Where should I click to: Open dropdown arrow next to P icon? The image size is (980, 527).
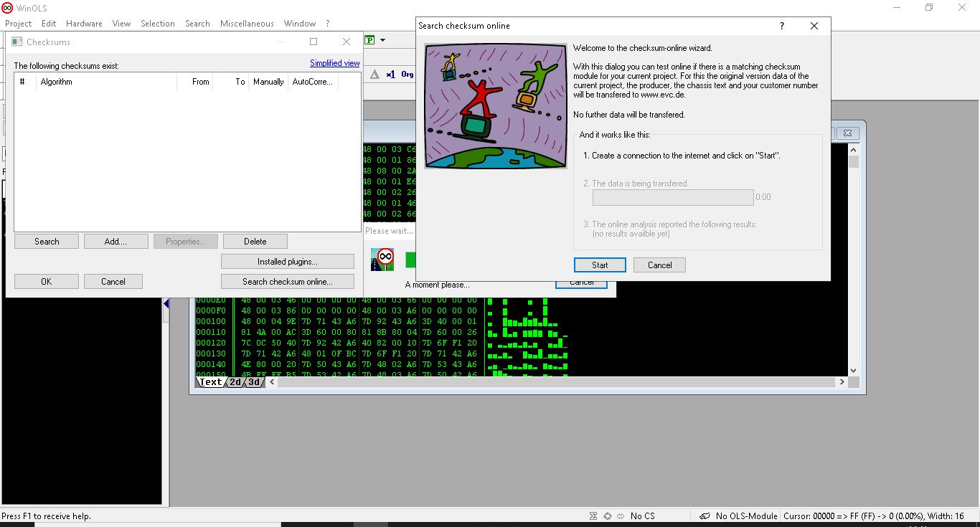pos(383,40)
